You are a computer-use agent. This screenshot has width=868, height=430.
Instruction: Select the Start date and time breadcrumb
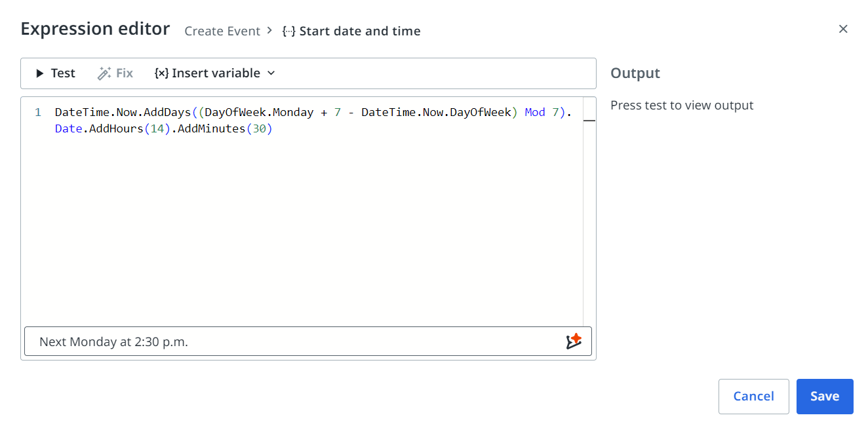360,31
